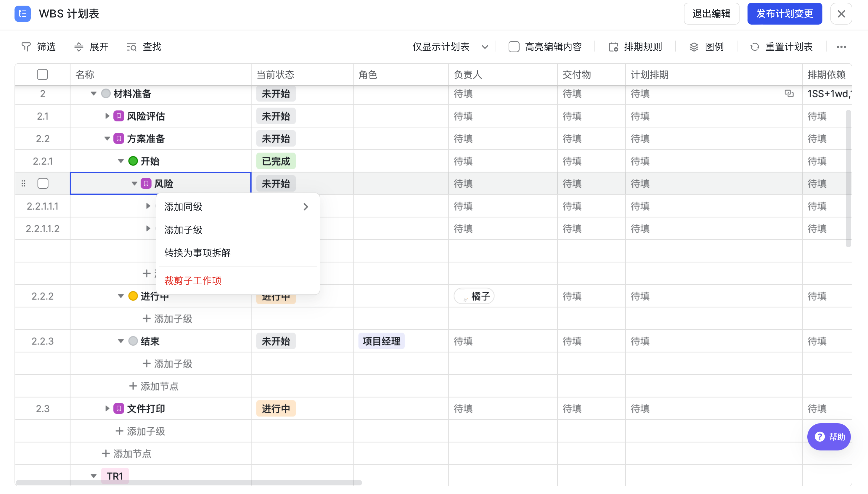868x494 pixels.
Task: Click the copy icon in 材料准备 row
Action: (x=789, y=93)
